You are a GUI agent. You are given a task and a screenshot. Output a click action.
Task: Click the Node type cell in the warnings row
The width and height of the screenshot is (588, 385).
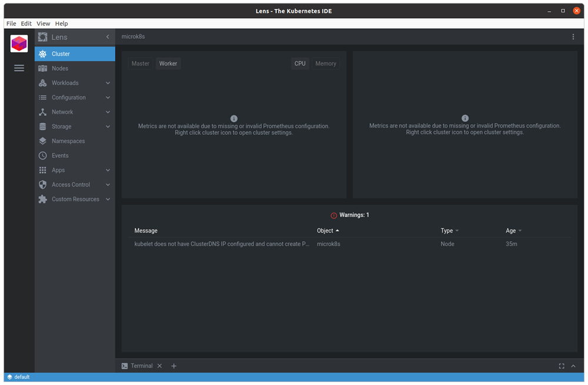(x=447, y=244)
